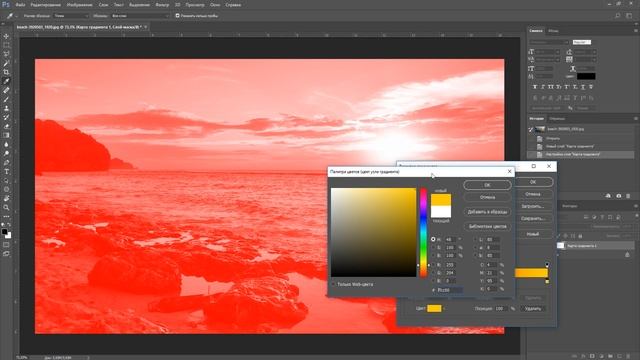The width and height of the screenshot is (640, 360).
Task: Select the Eyedropper tool in the toolbar
Action: tap(6, 81)
